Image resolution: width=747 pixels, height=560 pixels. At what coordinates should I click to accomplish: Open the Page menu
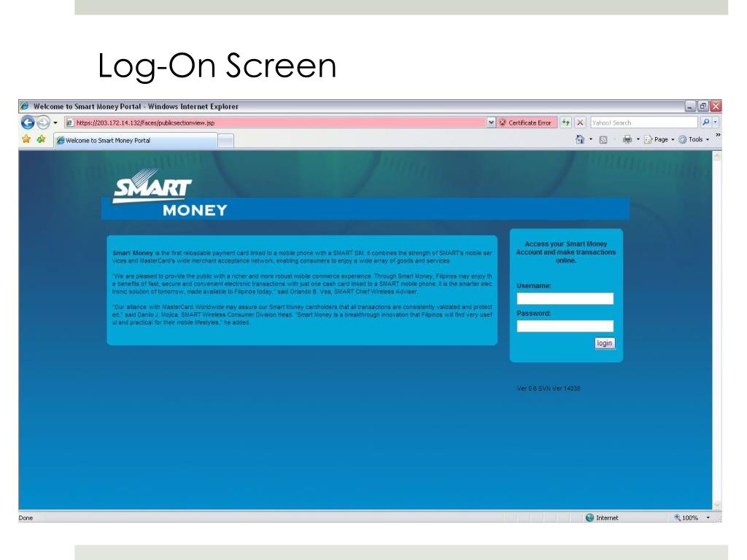point(659,139)
